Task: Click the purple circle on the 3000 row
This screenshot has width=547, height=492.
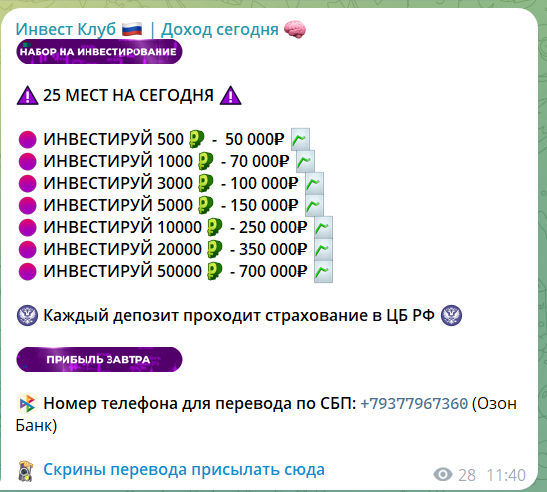Action: click(x=27, y=183)
